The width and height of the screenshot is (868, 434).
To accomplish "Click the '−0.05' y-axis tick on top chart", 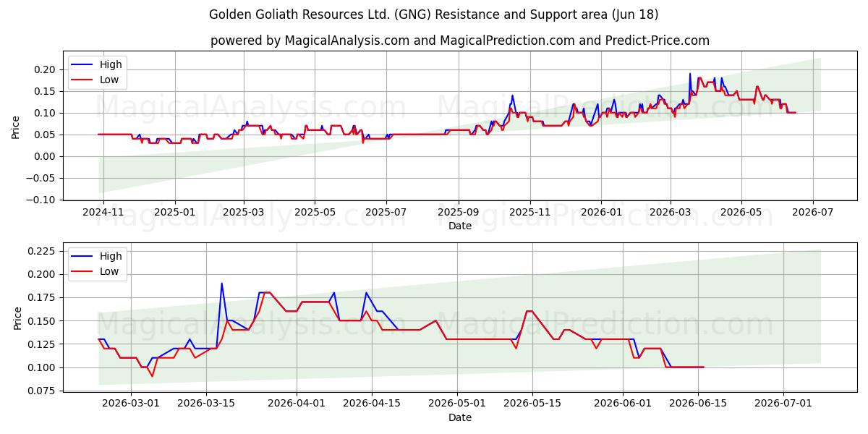I will [x=41, y=178].
